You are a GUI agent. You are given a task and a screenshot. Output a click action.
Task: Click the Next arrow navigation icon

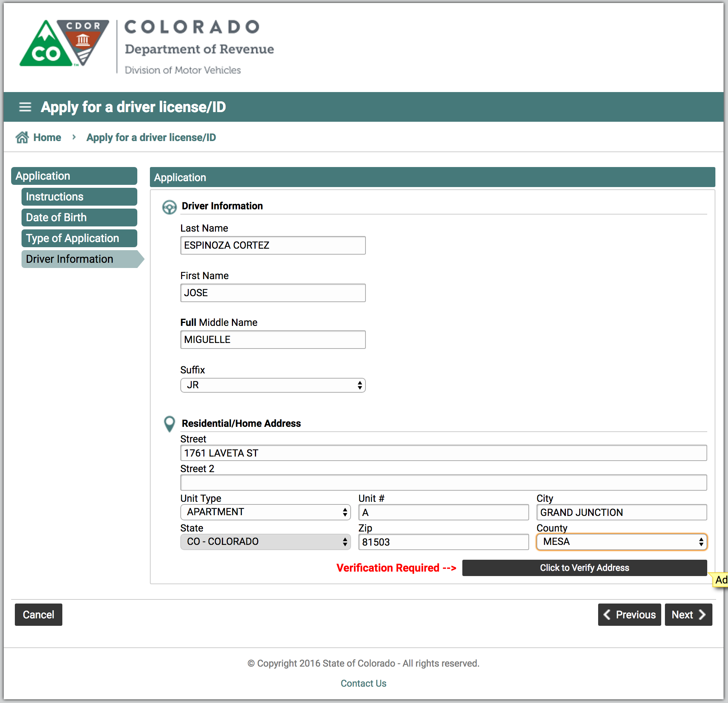(x=703, y=615)
